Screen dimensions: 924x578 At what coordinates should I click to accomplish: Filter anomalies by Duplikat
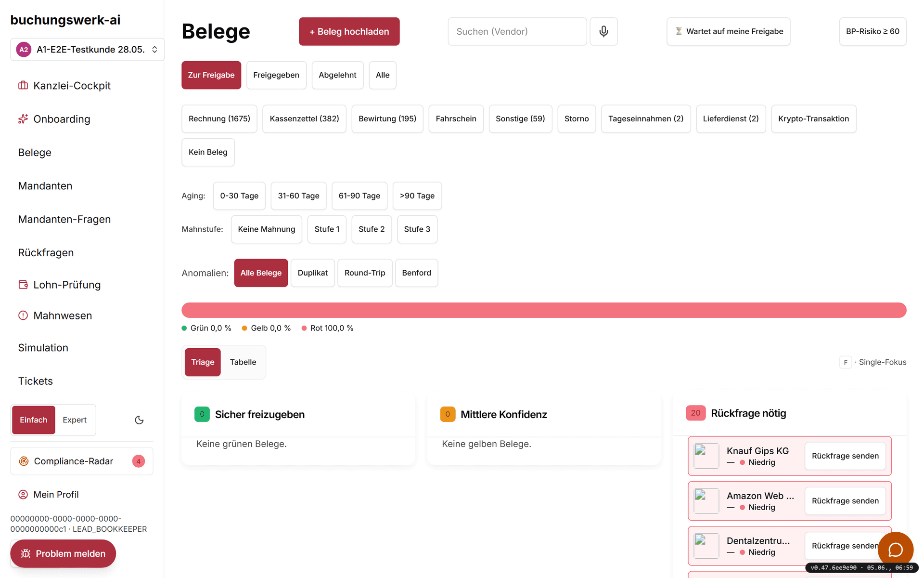pos(313,273)
